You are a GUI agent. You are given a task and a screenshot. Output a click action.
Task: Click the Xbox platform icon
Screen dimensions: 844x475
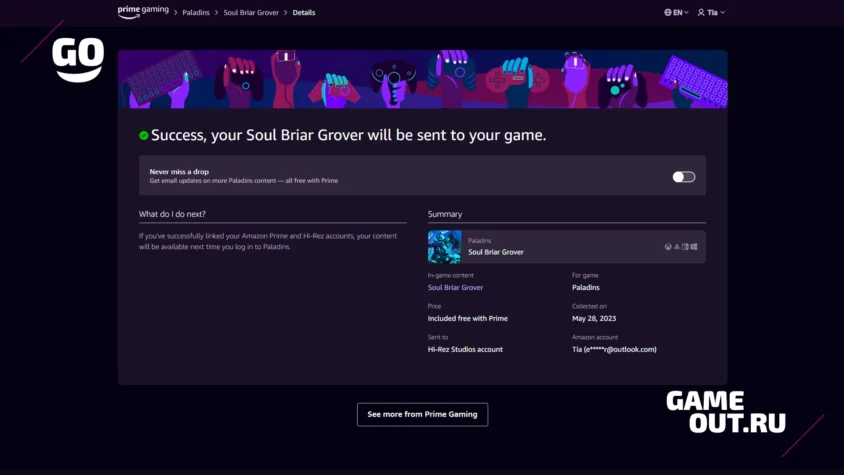pyautogui.click(x=668, y=247)
